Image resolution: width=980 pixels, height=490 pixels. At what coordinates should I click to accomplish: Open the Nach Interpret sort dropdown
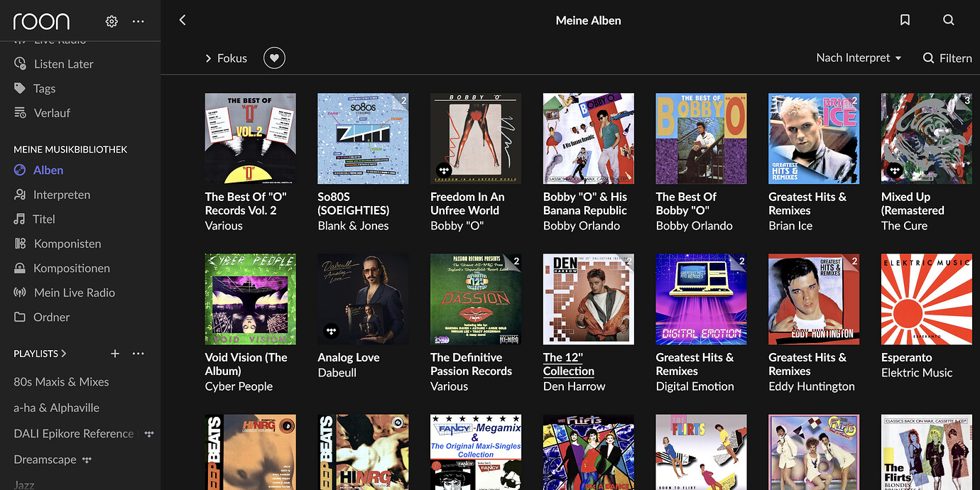click(x=859, y=58)
